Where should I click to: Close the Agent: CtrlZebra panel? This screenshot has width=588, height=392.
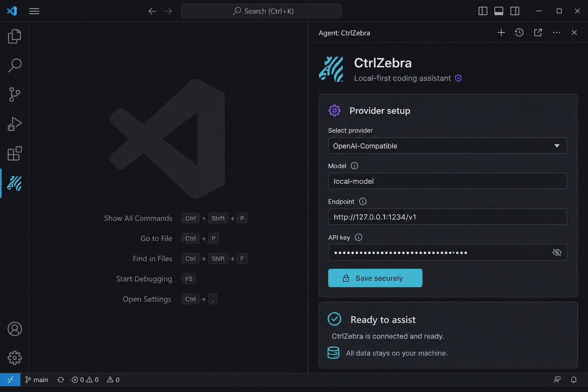(574, 33)
